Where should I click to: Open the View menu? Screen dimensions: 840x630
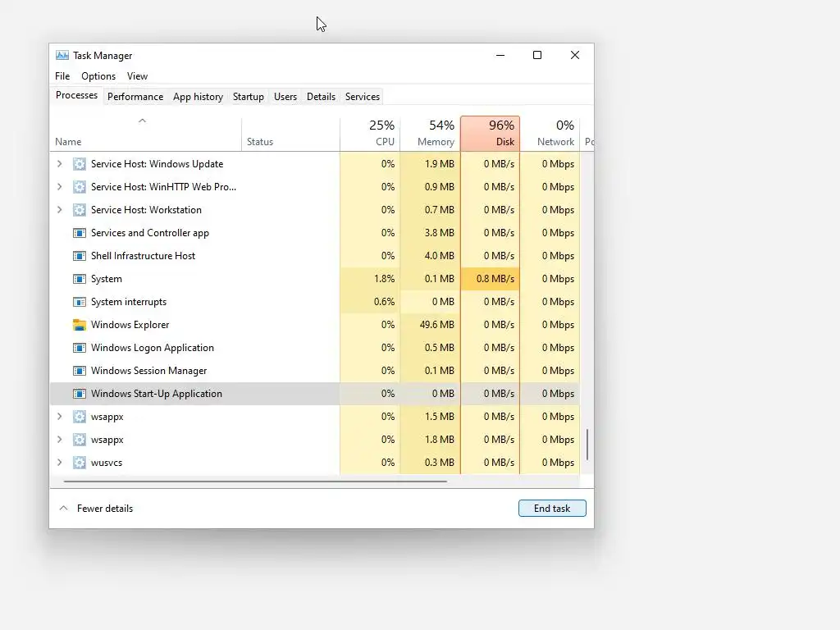click(x=137, y=76)
